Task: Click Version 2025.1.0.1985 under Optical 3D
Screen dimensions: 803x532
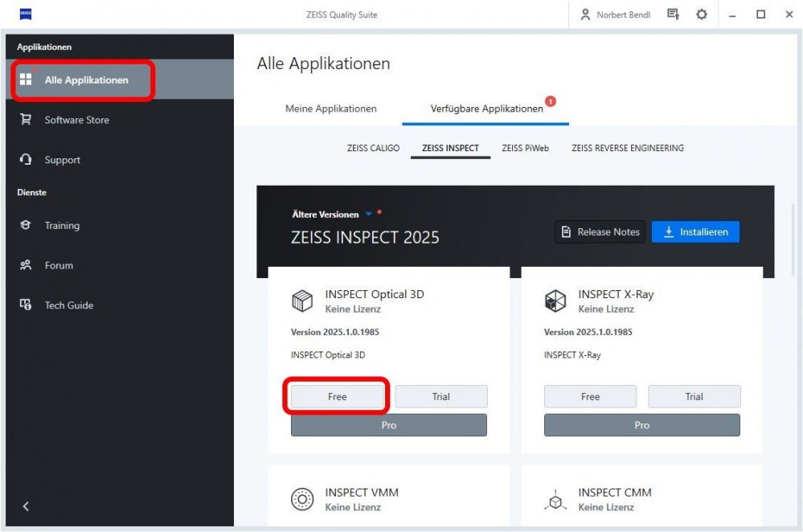Action: click(x=335, y=332)
